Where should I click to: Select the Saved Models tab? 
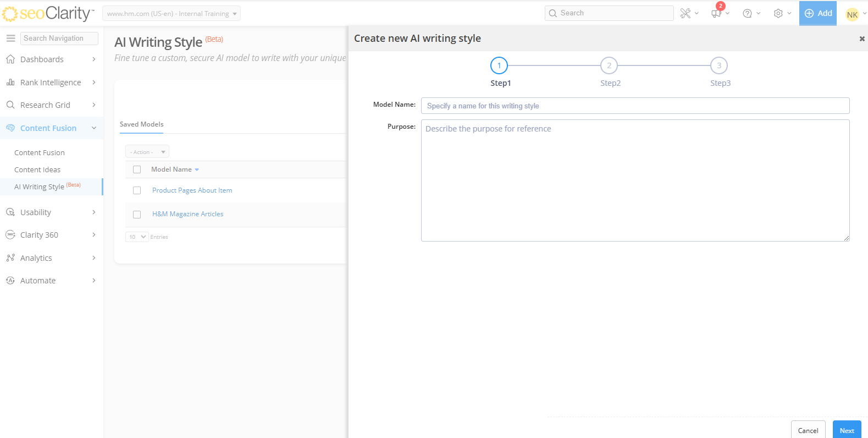click(142, 124)
